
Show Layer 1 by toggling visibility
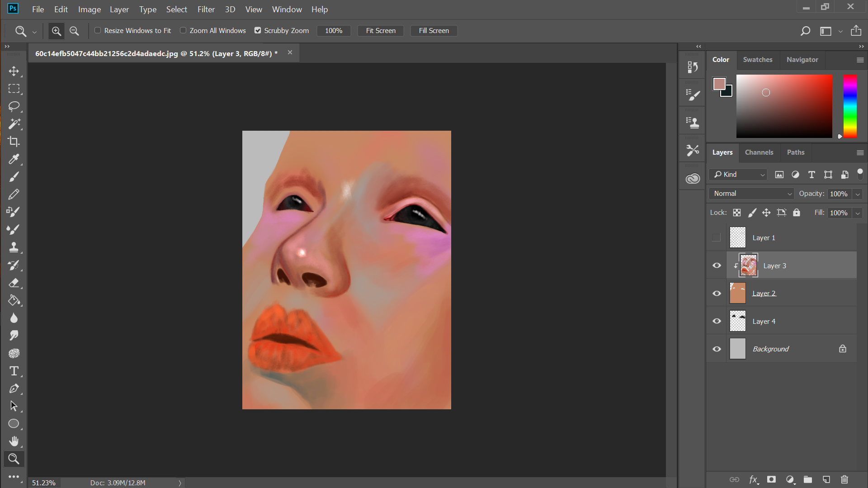click(717, 237)
